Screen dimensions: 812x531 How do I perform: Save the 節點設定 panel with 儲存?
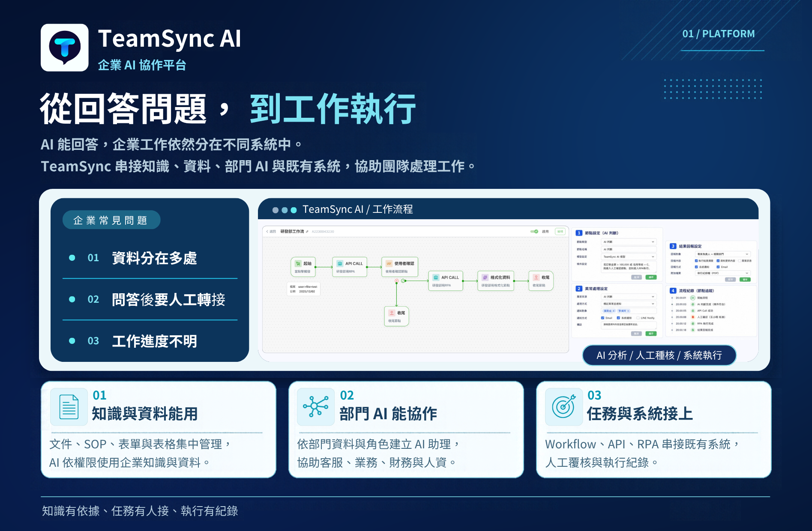point(651,277)
